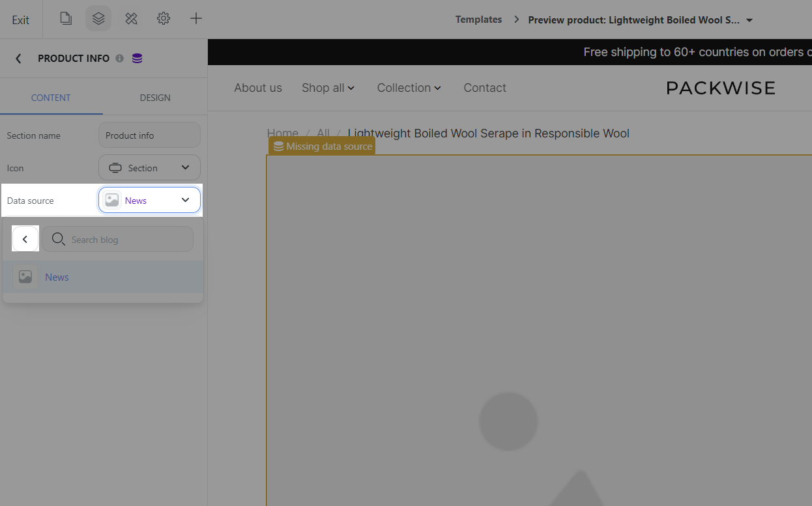Screen dimensions: 812x506
Task: Click Templates in breadcrumb
Action: click(x=478, y=20)
